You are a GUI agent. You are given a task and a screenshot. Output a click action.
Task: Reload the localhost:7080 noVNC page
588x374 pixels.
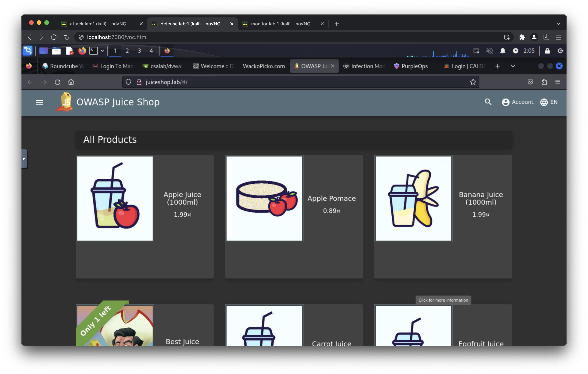(x=54, y=37)
